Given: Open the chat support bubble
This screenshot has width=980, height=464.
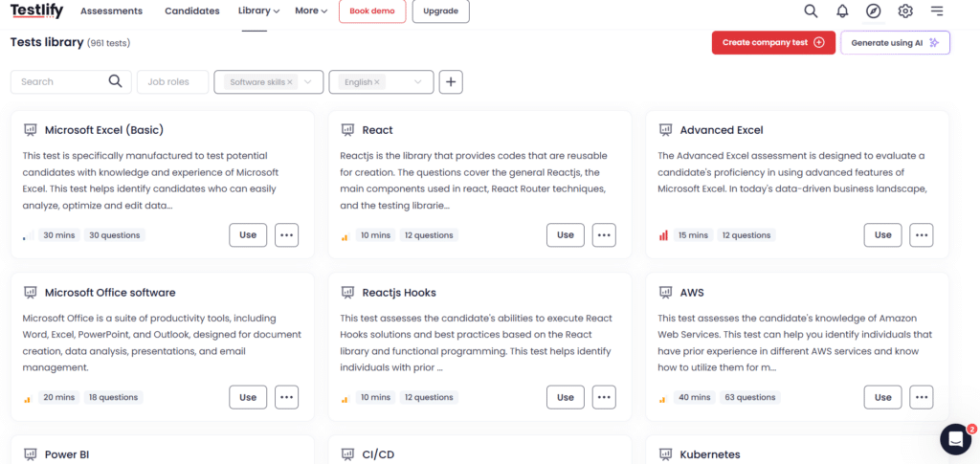Looking at the screenshot, I should pos(956,439).
